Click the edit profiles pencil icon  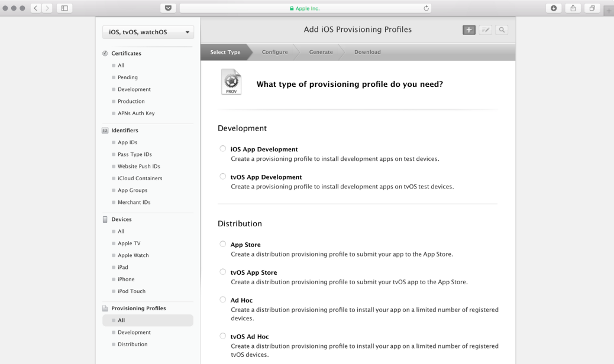(486, 30)
